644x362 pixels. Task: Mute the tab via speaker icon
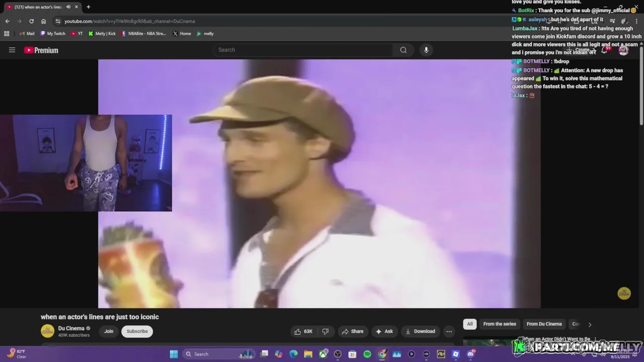click(x=68, y=7)
